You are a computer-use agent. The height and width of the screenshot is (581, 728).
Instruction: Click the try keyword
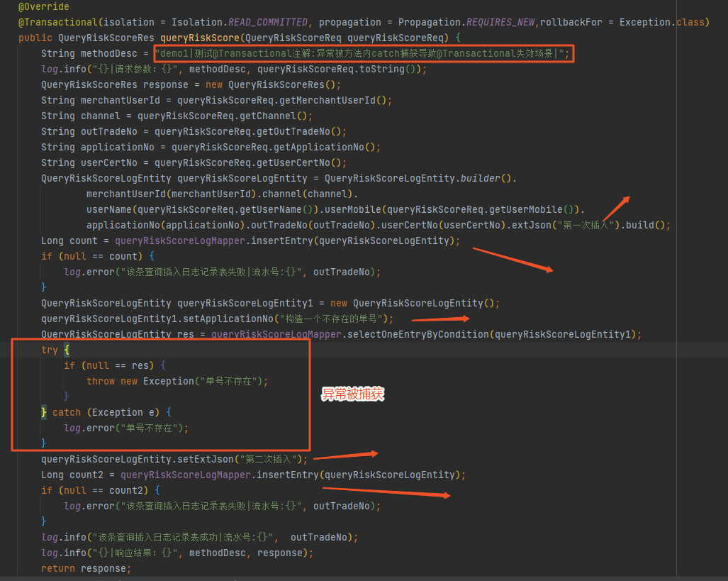(50, 350)
